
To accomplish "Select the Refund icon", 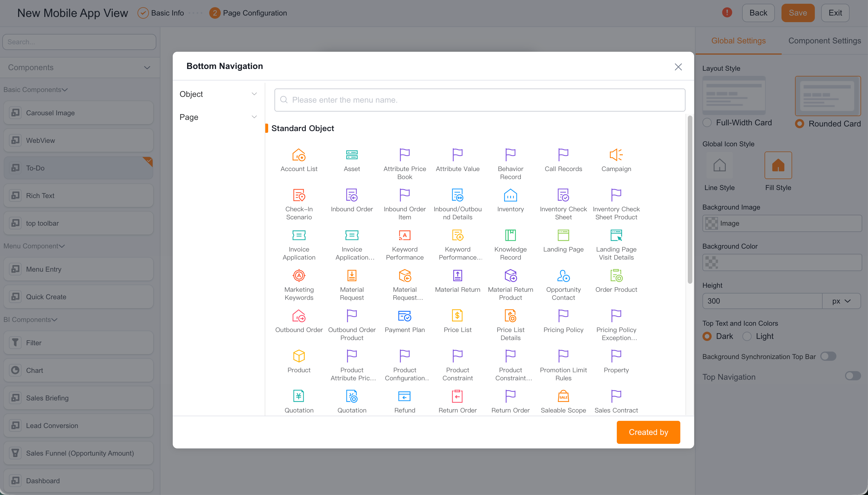I will [x=404, y=396].
